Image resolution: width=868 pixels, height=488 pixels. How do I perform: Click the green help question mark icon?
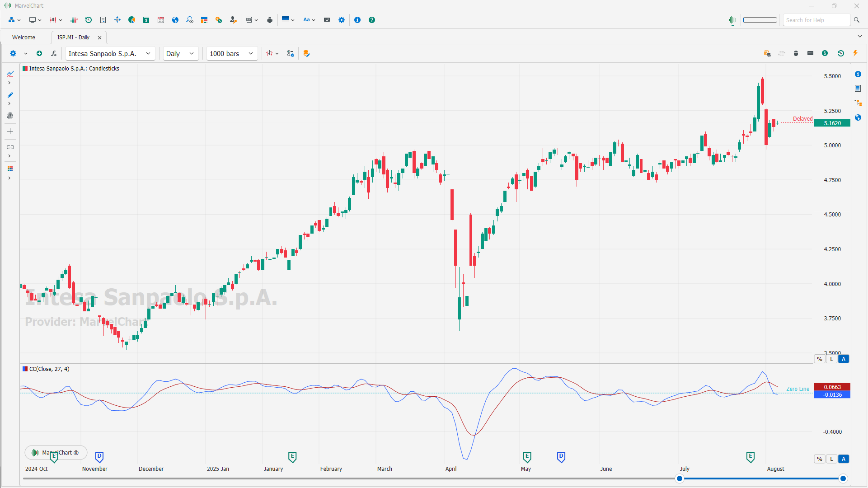tap(372, 20)
